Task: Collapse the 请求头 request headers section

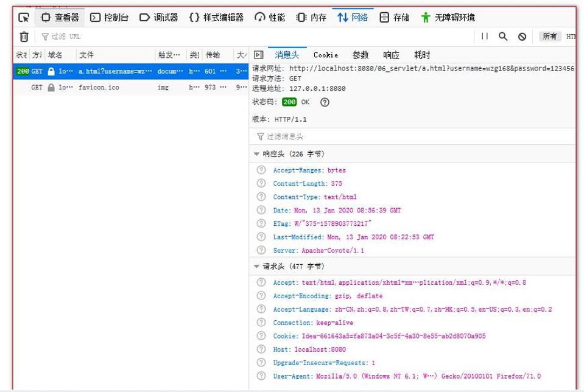Action: tap(256, 267)
